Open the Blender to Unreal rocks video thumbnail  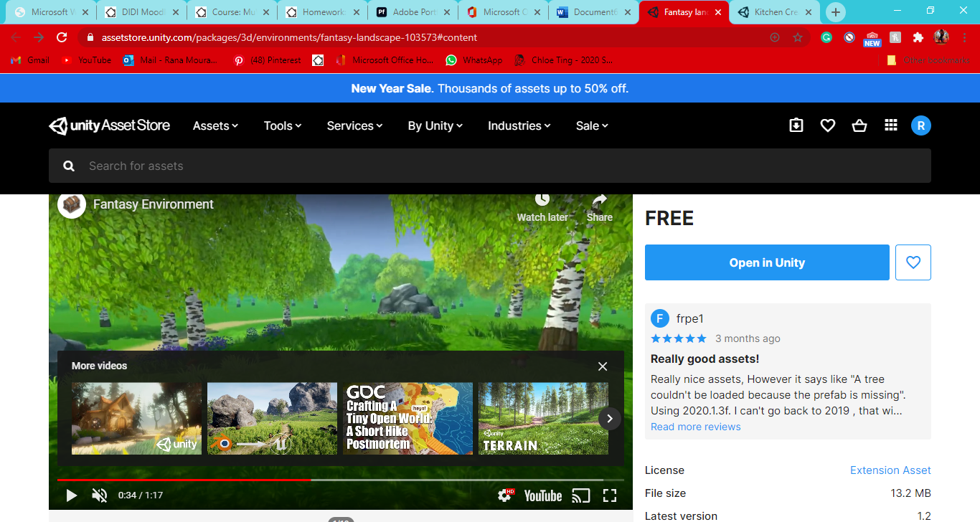tap(272, 418)
